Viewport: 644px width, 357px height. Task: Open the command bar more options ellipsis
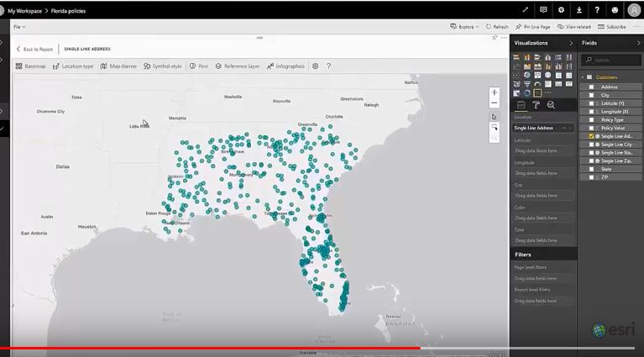click(x=637, y=27)
